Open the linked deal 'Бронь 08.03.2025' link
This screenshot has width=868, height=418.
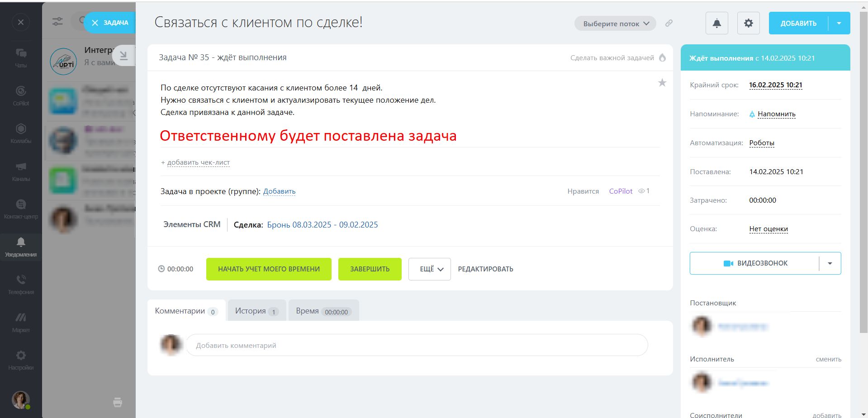[x=322, y=225]
